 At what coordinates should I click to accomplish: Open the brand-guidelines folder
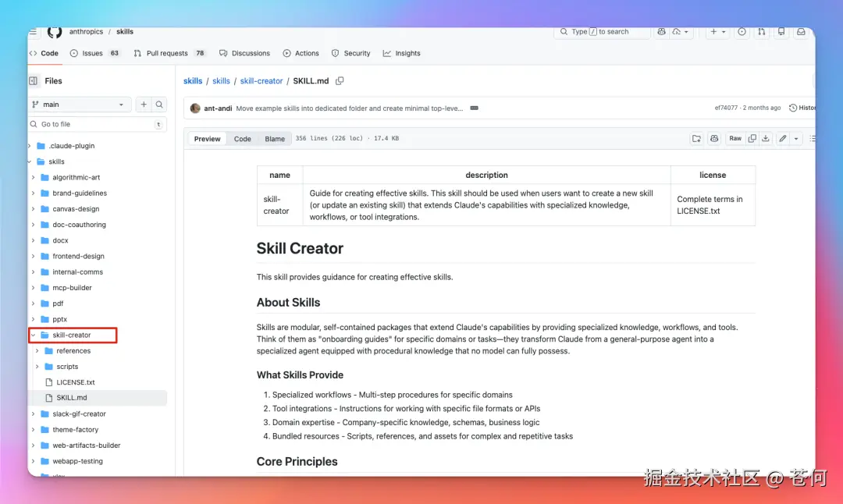80,193
